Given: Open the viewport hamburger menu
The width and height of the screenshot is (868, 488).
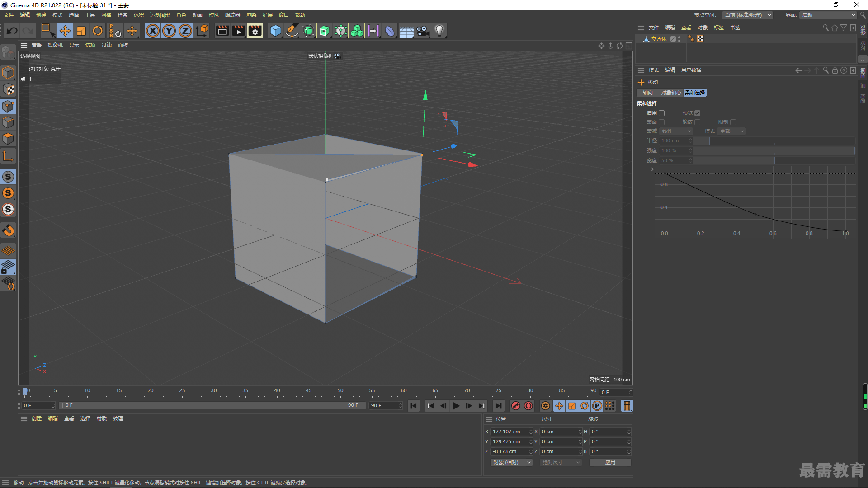Looking at the screenshot, I should (24, 45).
